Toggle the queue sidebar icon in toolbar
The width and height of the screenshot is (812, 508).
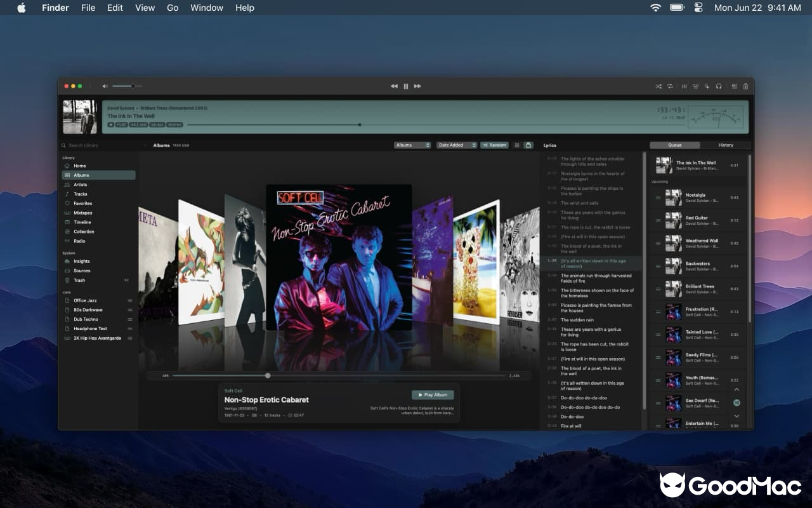click(745, 86)
